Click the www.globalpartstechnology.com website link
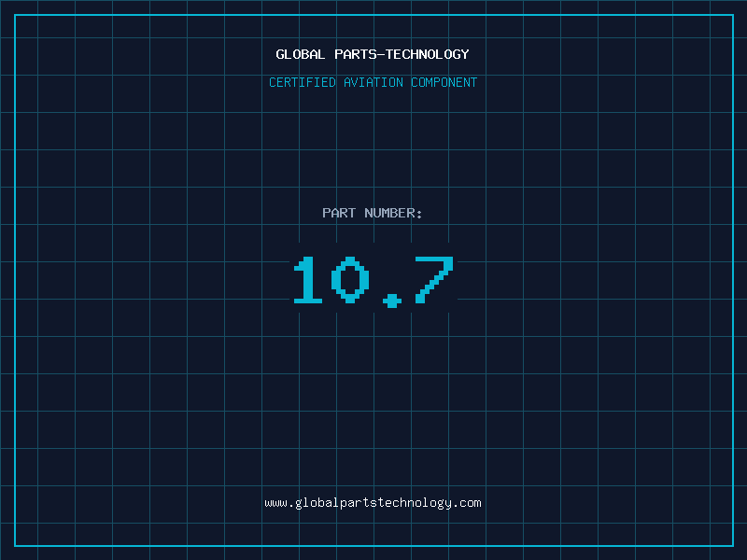This screenshot has width=747, height=560. coord(373,503)
